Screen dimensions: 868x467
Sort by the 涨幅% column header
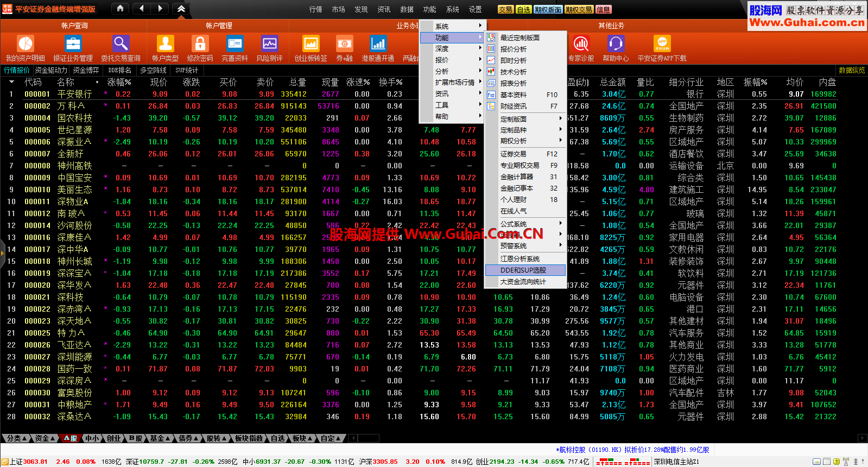[x=119, y=82]
